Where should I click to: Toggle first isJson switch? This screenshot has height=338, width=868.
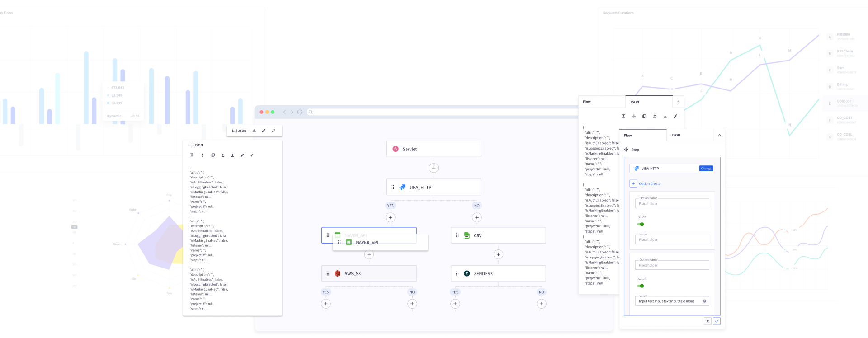click(x=641, y=225)
